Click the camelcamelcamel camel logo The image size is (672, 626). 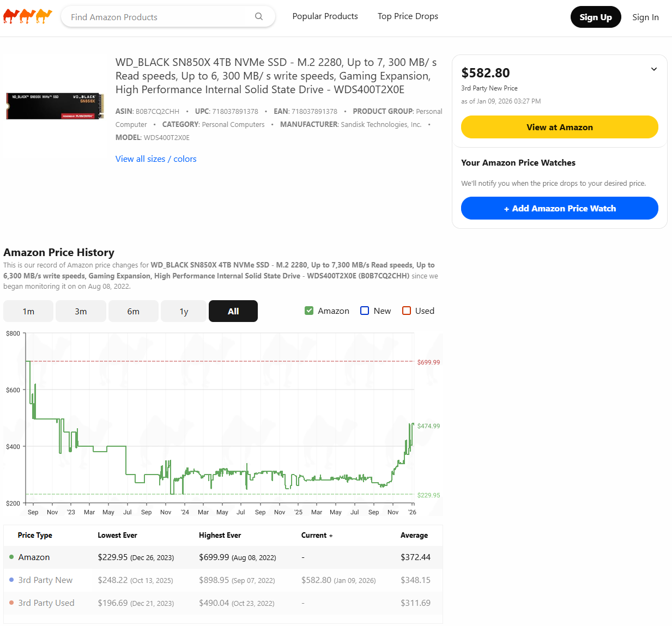coord(27,16)
